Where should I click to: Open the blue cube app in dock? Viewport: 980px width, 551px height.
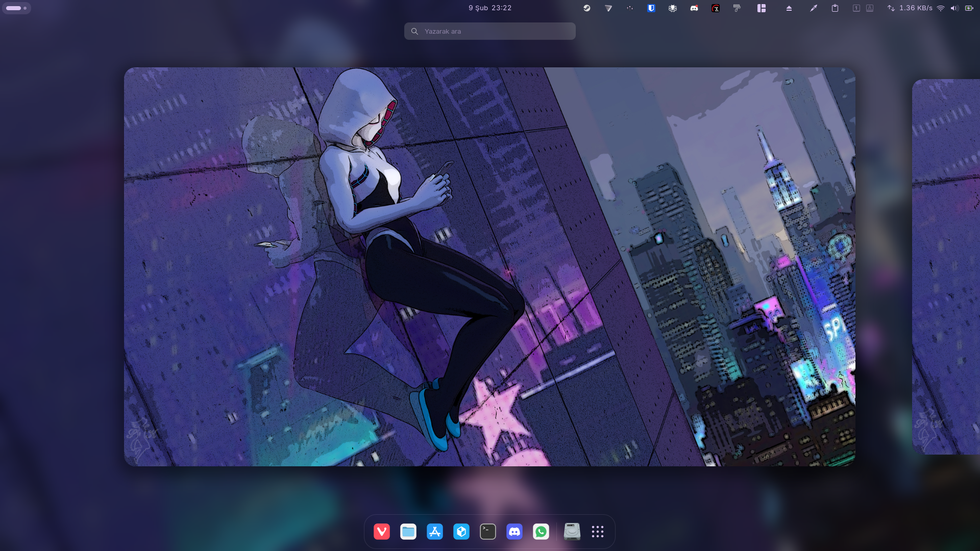point(461,532)
